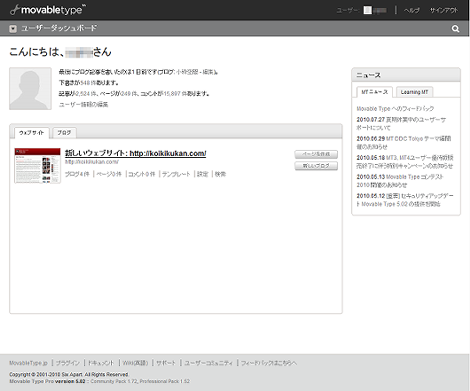
Task: Open ユーザーコミュニティ footer link
Action: coord(208,363)
